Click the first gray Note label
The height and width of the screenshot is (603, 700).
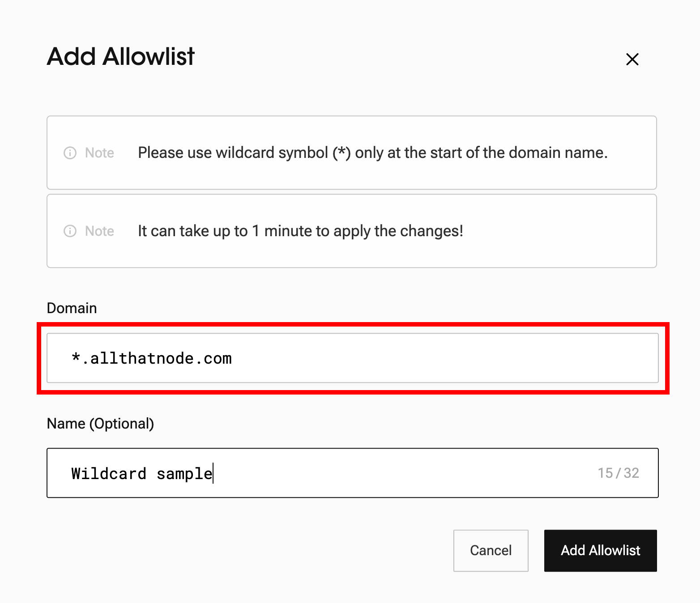tap(99, 153)
